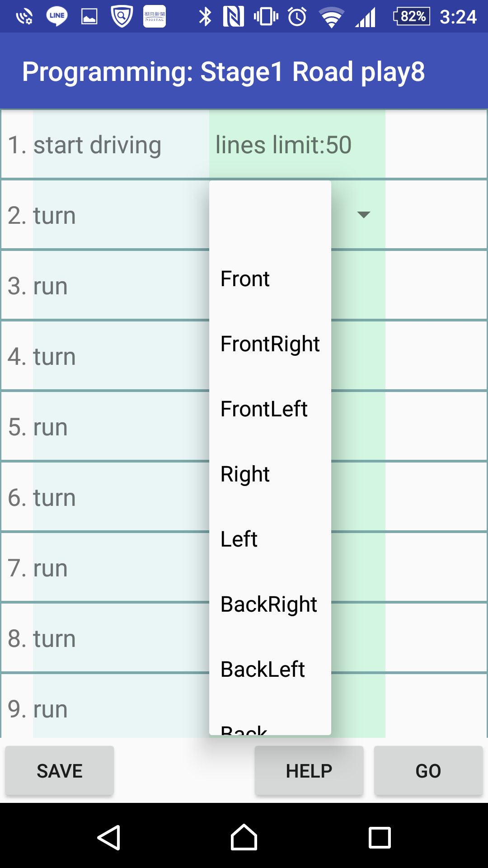The height and width of the screenshot is (868, 488).
Task: Collapse the turn direction dropdown arrow
Action: 364,214
